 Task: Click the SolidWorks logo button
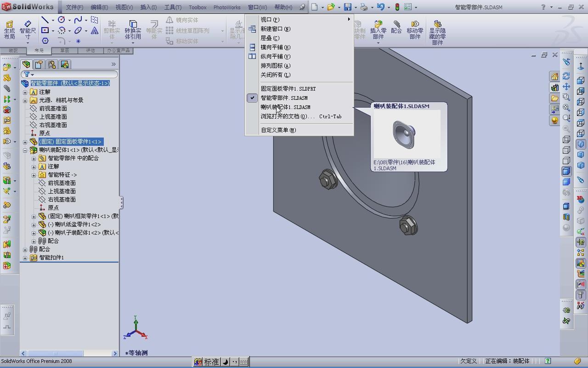click(x=28, y=7)
